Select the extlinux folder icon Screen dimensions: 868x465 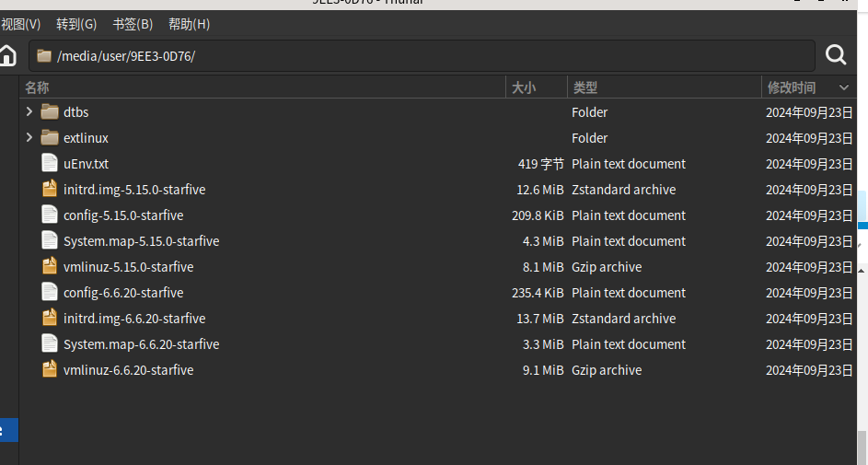click(x=50, y=137)
